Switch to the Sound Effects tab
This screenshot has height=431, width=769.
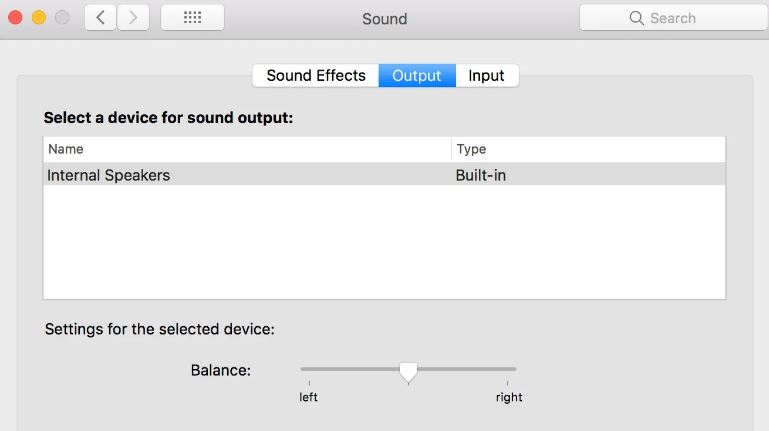click(316, 76)
